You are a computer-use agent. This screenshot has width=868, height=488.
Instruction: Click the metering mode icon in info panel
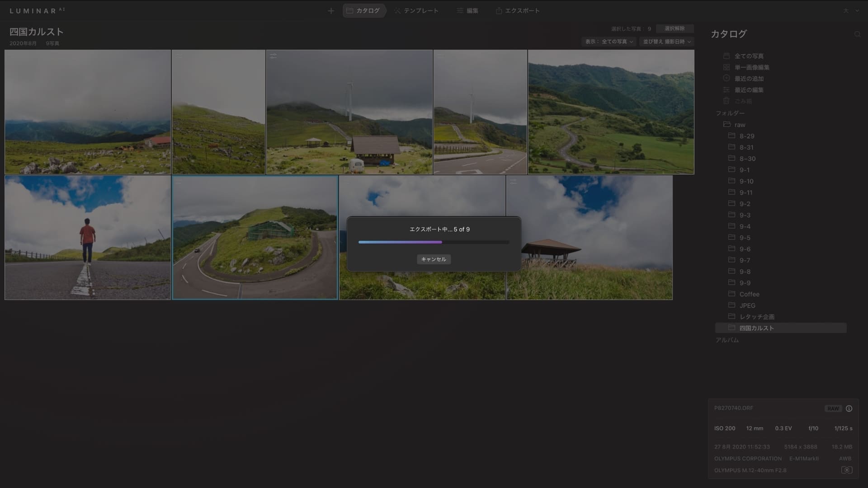click(x=846, y=470)
